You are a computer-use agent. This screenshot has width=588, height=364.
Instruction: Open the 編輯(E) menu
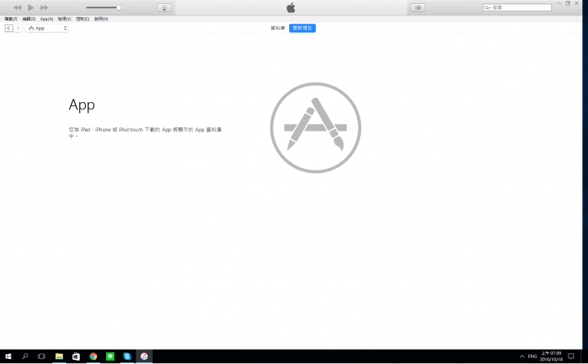click(29, 19)
